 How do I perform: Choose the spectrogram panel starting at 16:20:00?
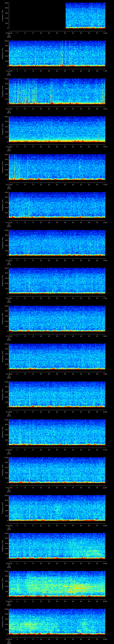point(57,432)
